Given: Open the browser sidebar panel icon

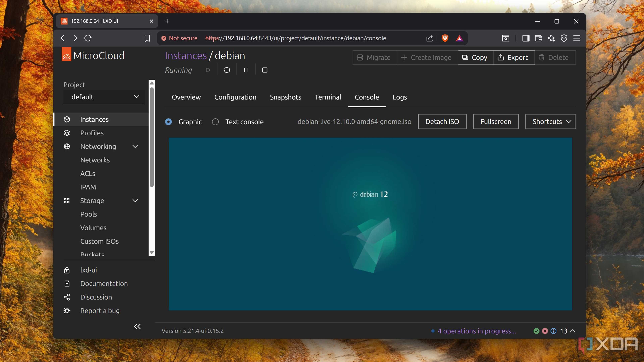Looking at the screenshot, I should click(526, 38).
